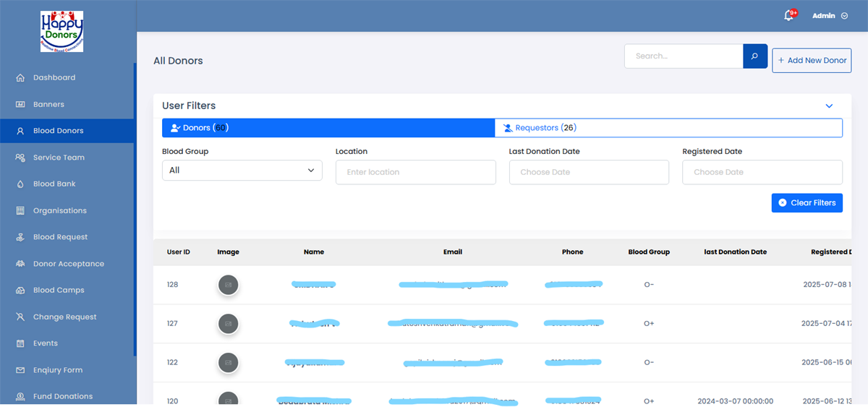This screenshot has height=407, width=868.
Task: Open Fund Donations in the sidebar
Action: [63, 396]
